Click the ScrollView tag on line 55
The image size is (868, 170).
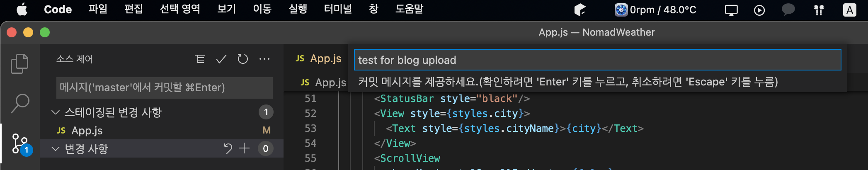coord(410,158)
